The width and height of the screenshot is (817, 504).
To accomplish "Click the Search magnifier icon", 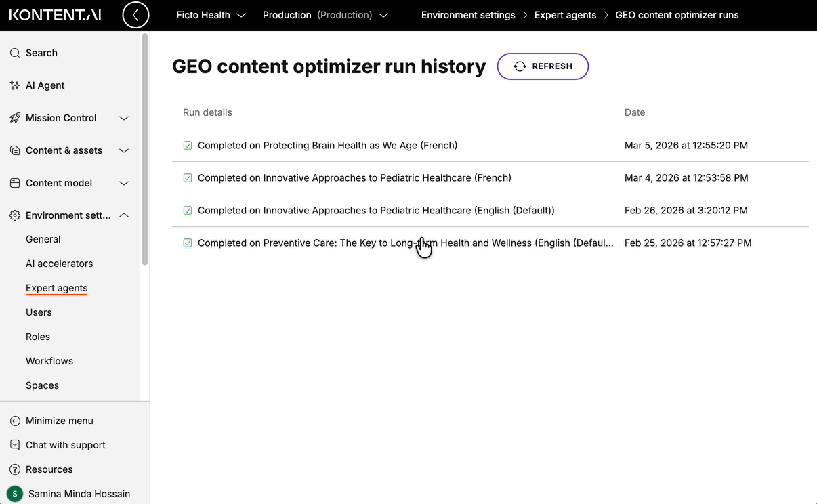I will (x=15, y=53).
